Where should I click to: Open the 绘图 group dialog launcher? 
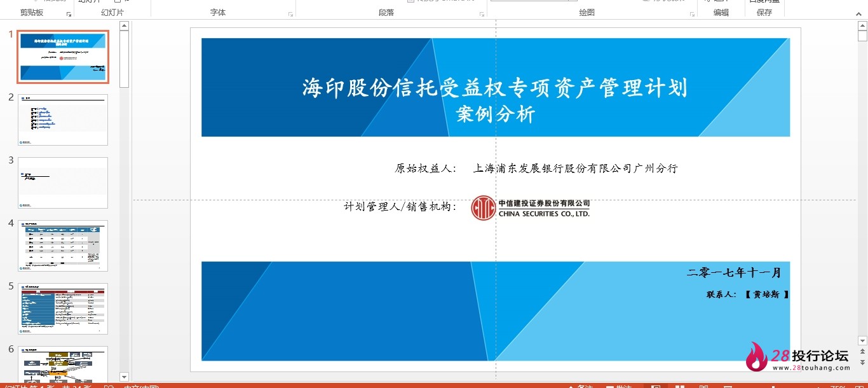(x=691, y=13)
